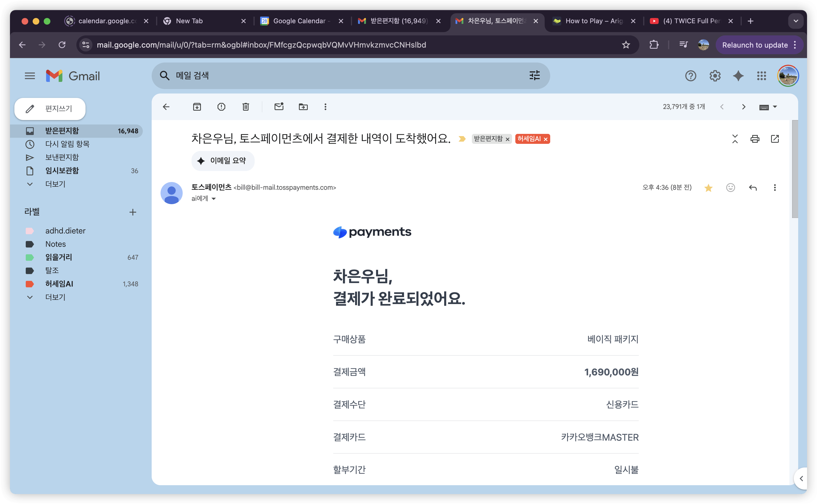Screen dimensions: 817x504
Task: Toggle the importance marker beside the subject
Action: tap(462, 139)
